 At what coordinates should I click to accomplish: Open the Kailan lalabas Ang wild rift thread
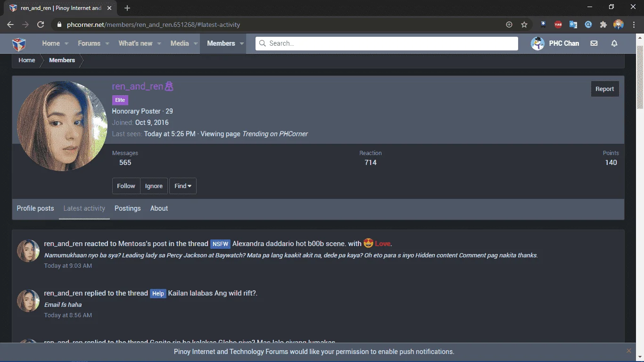pyautogui.click(x=212, y=293)
